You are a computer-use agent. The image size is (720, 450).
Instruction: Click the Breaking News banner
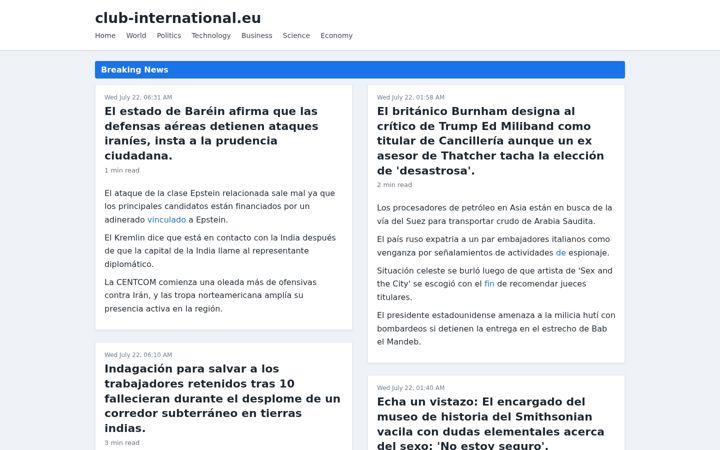tap(360, 70)
